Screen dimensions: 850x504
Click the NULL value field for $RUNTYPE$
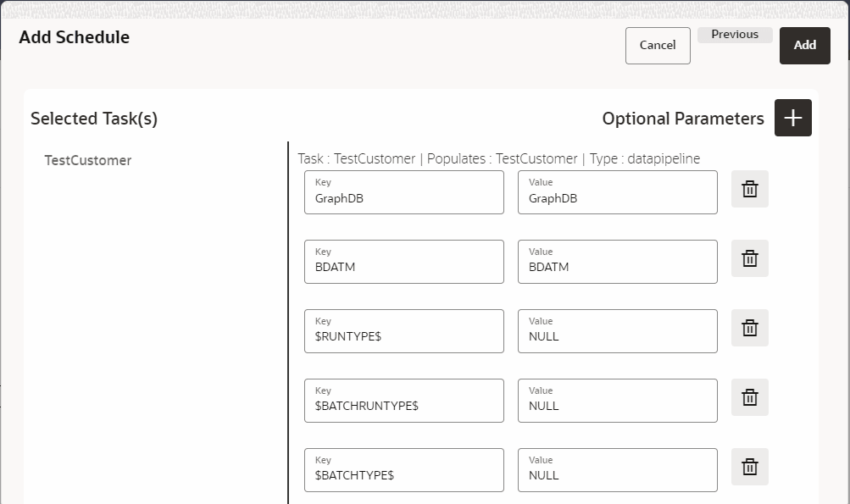(617, 337)
